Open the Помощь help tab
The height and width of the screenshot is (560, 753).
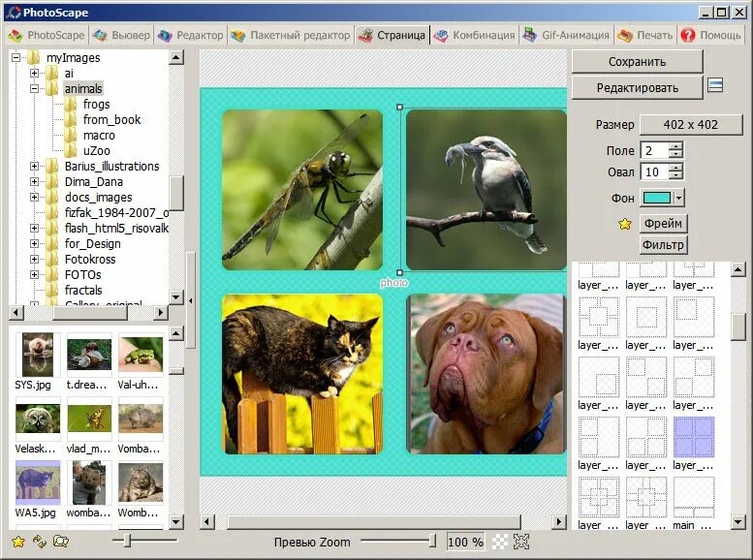tap(710, 35)
